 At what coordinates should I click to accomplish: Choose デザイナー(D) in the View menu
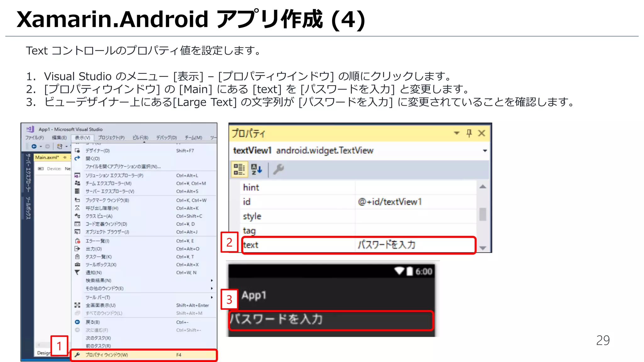144,151
